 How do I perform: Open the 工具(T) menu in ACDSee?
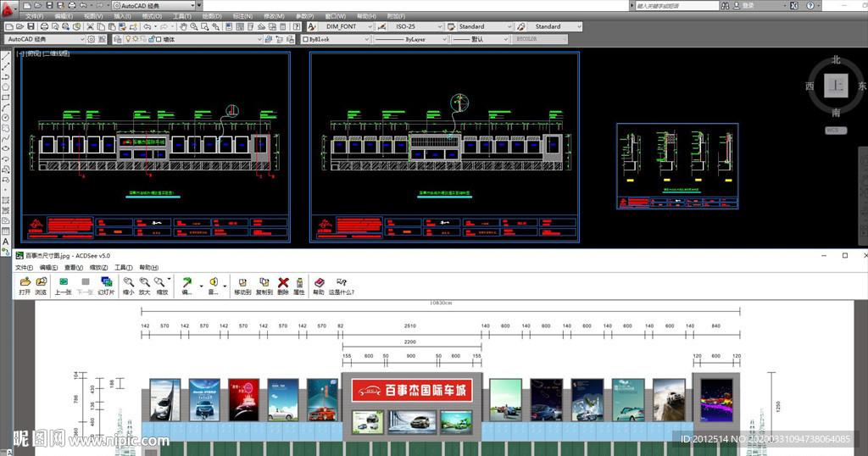pyautogui.click(x=123, y=267)
